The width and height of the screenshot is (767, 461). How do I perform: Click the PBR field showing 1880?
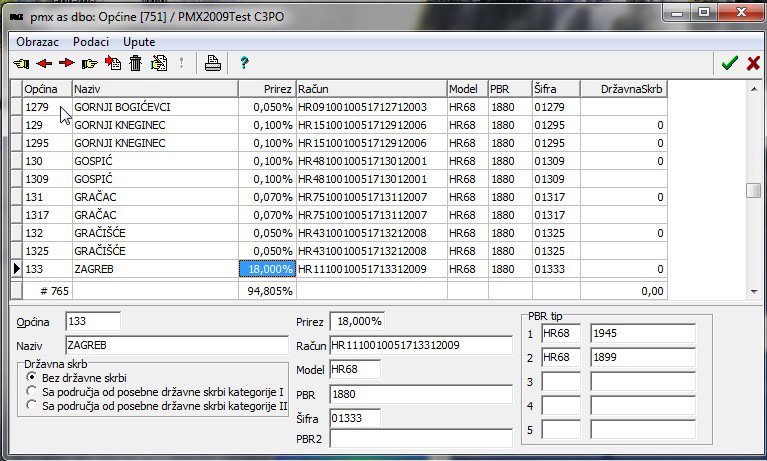[421, 394]
